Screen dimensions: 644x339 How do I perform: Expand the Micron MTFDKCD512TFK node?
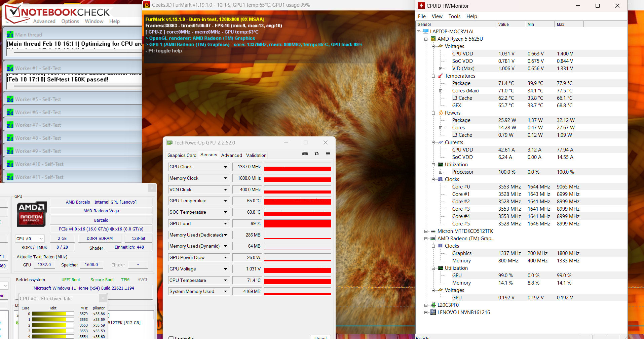[426, 231]
